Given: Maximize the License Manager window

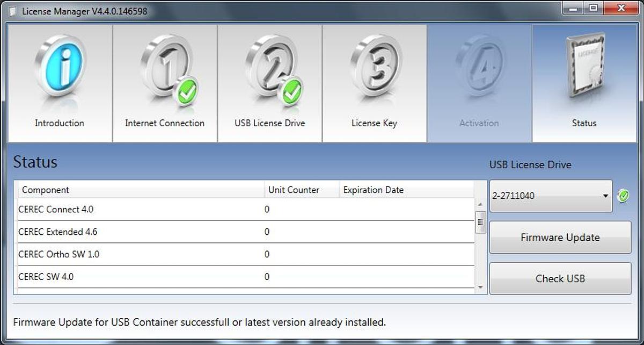Looking at the screenshot, I should [x=593, y=8].
